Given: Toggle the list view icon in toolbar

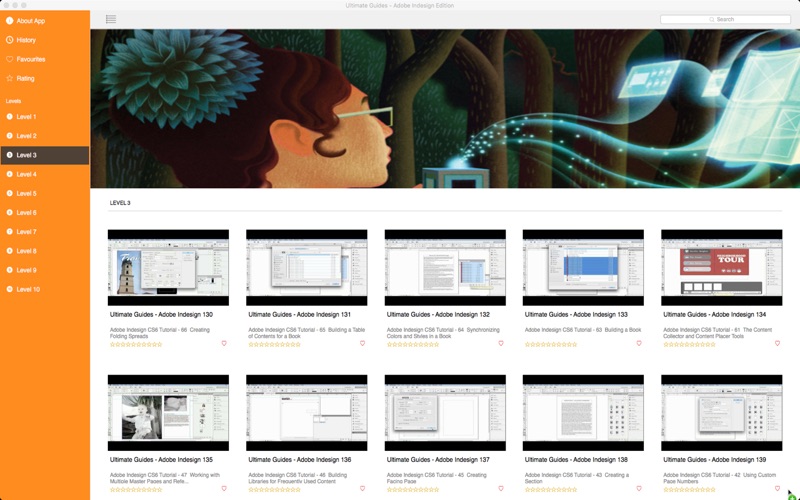Looking at the screenshot, I should pyautogui.click(x=111, y=19).
